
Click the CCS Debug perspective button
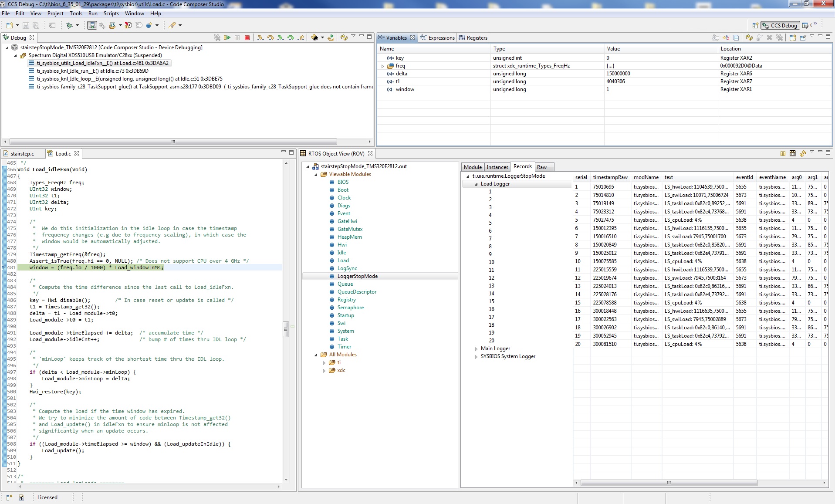coord(781,25)
